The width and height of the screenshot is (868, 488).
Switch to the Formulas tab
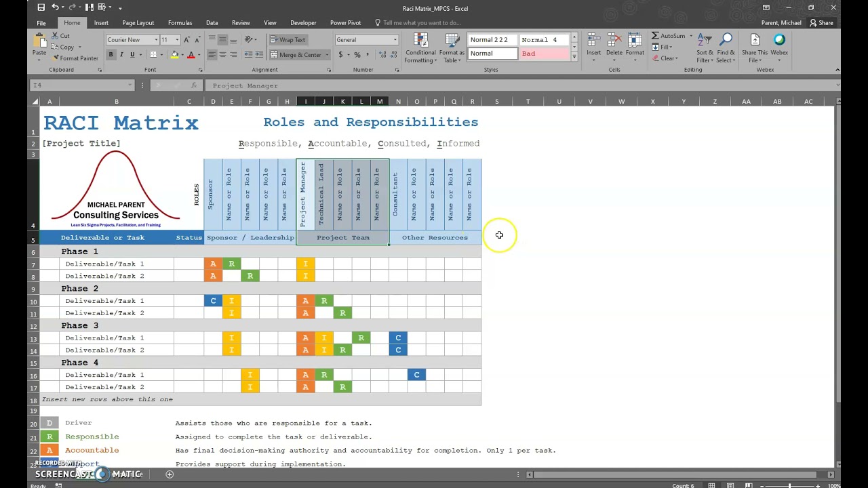pos(180,23)
